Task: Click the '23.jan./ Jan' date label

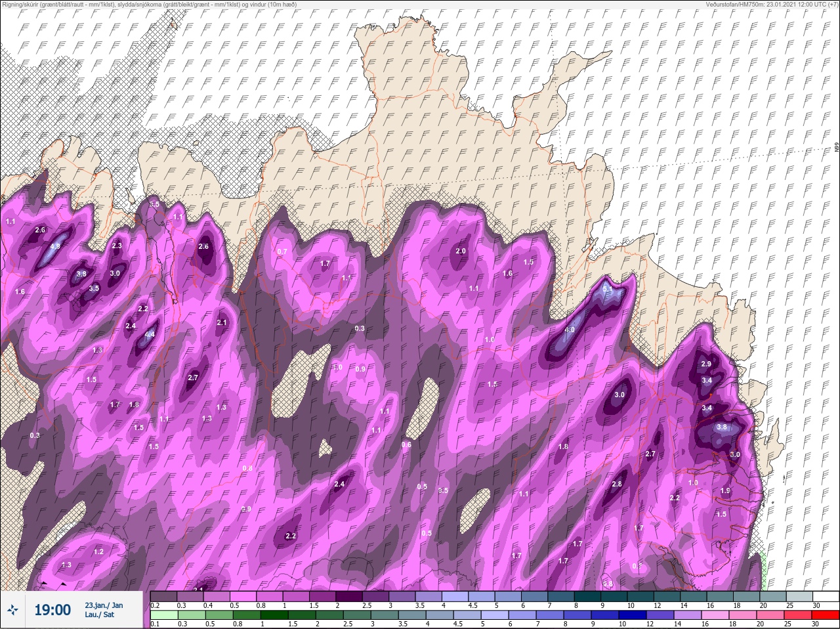Action: pyautogui.click(x=103, y=605)
